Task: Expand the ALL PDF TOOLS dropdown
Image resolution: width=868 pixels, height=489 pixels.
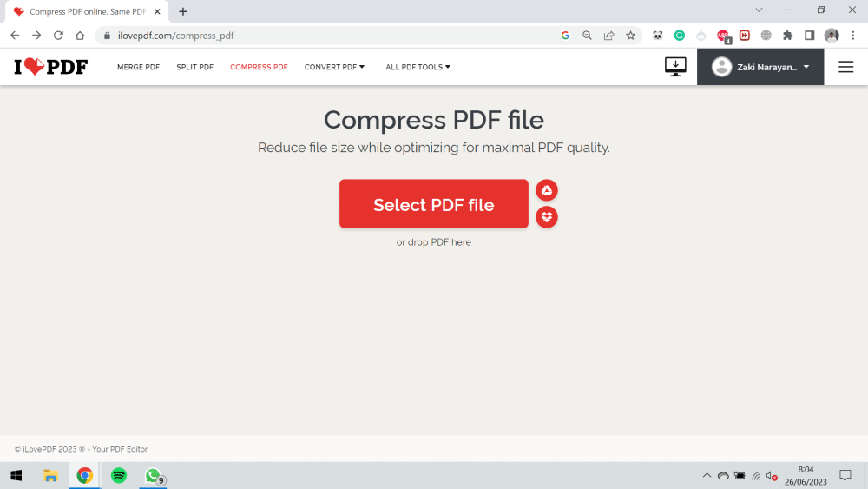Action: pyautogui.click(x=418, y=67)
